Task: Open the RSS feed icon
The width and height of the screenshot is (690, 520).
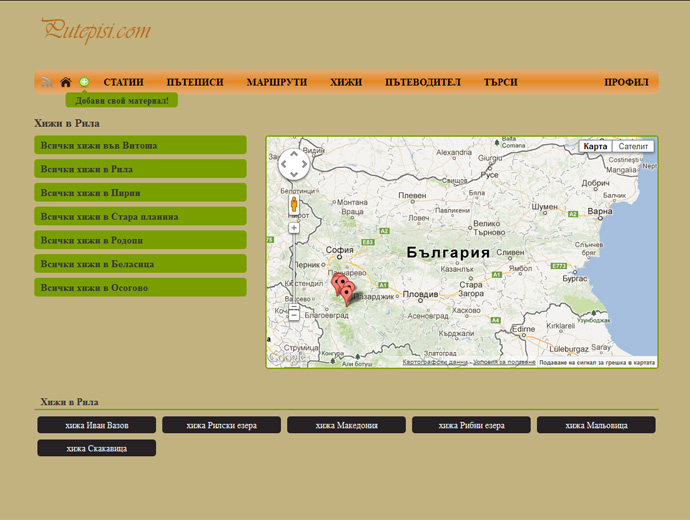Action: [x=47, y=82]
